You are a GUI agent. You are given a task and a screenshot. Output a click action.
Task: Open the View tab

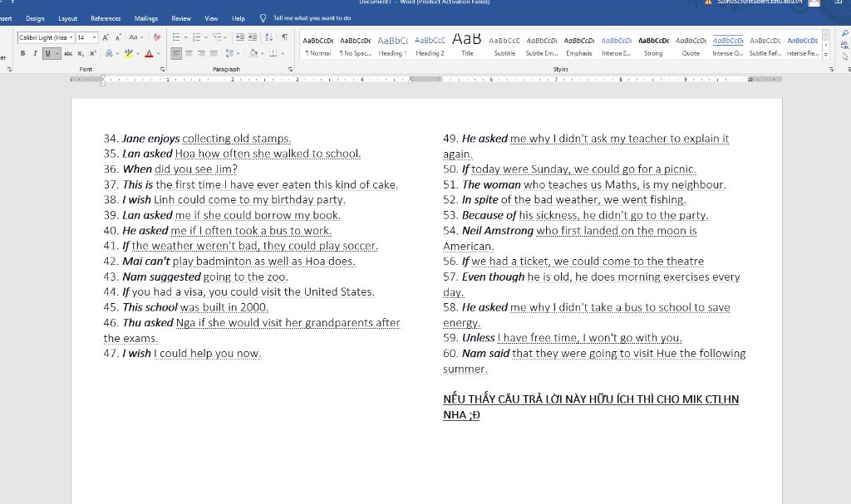(x=211, y=18)
